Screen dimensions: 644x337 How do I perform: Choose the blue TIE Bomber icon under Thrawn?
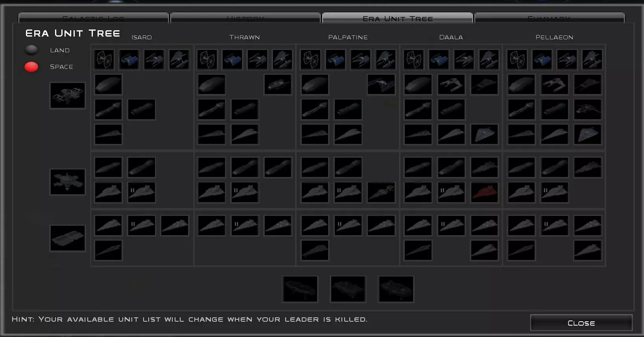[x=232, y=59]
